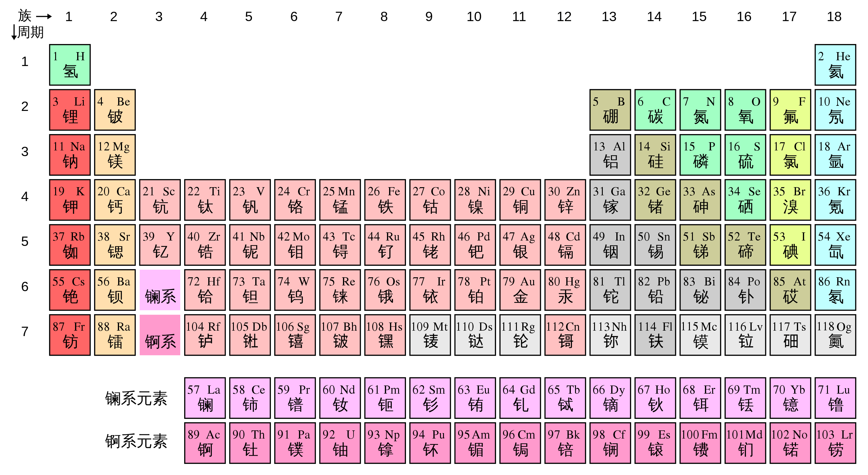868x475 pixels.
Task: Click the lanthanide placeholder '镧系' in period 6
Action: (x=160, y=290)
